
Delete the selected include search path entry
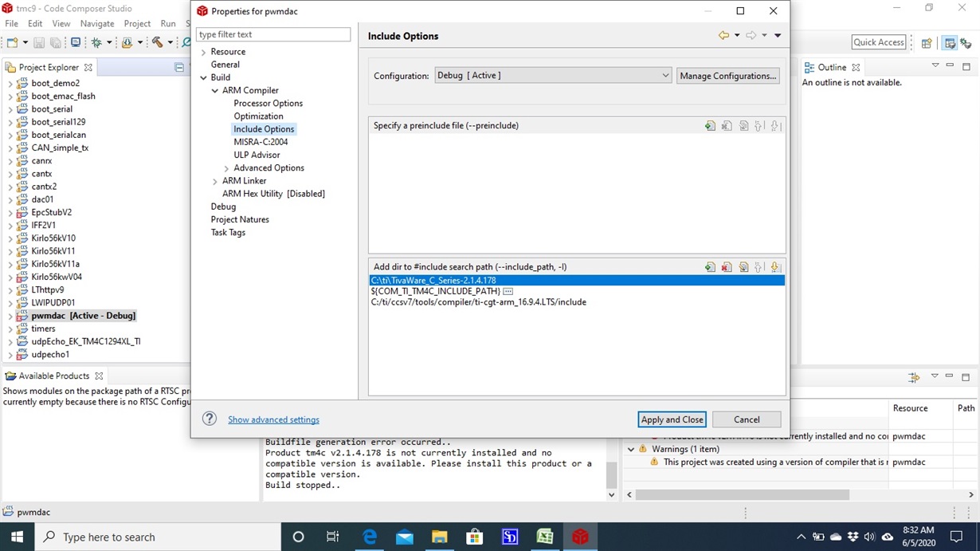pos(727,267)
